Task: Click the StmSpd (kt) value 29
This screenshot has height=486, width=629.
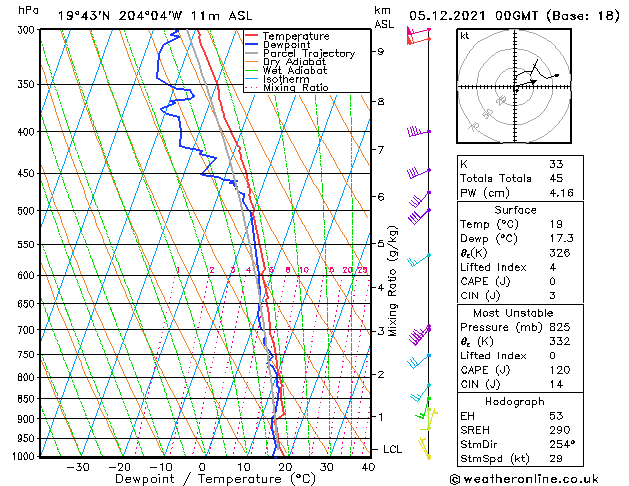Action: click(x=556, y=458)
